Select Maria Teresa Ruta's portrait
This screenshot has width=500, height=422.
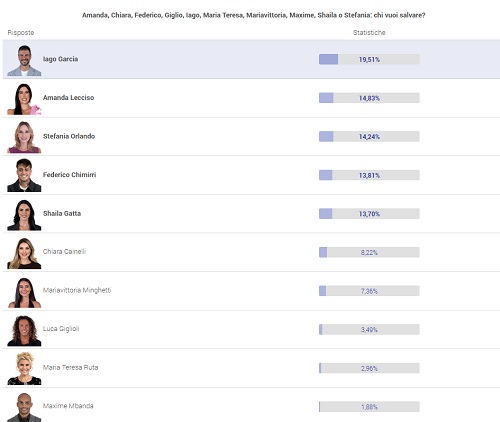pyautogui.click(x=24, y=369)
